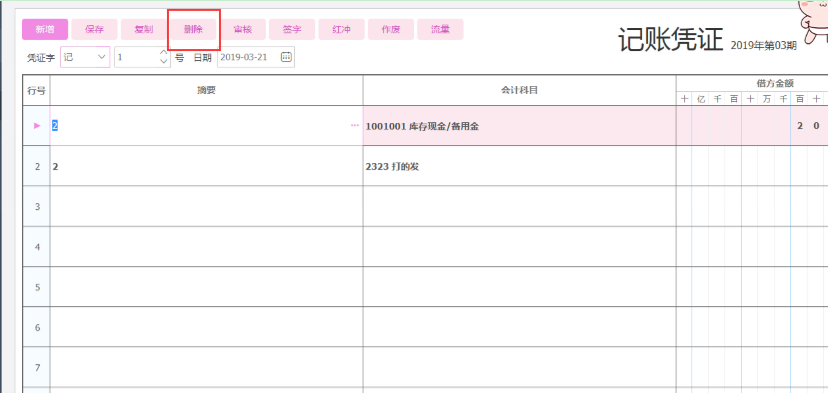Click the 保存 button
This screenshot has width=828, height=393.
tap(94, 30)
